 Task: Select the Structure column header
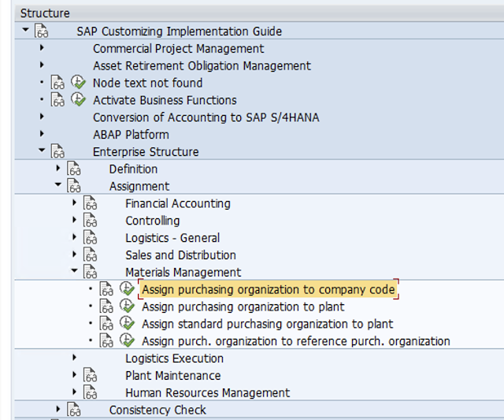point(259,13)
